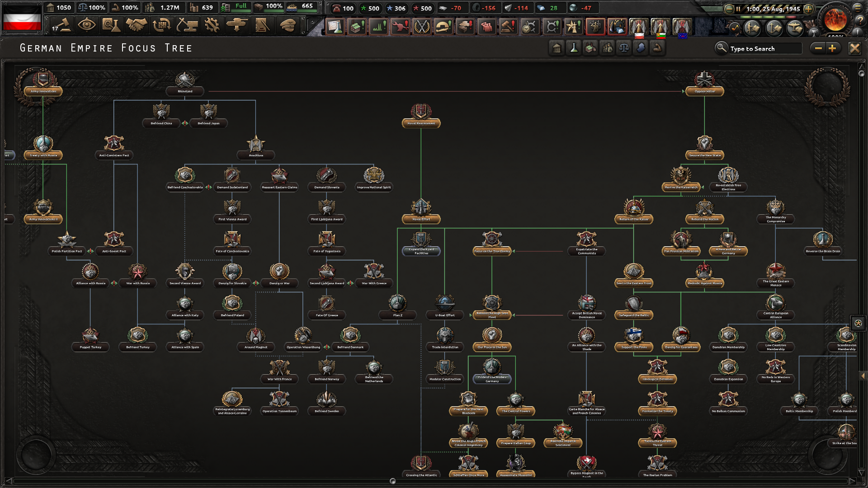Click the crossed swords laurel alert
The image size is (868, 488).
422,27
